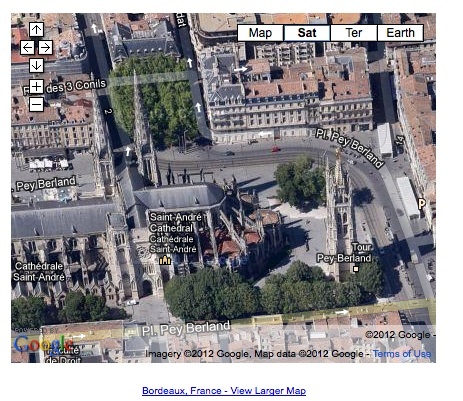This screenshot has width=463, height=401.
Task: Pan the map right with the arrow
Action: 45,48
